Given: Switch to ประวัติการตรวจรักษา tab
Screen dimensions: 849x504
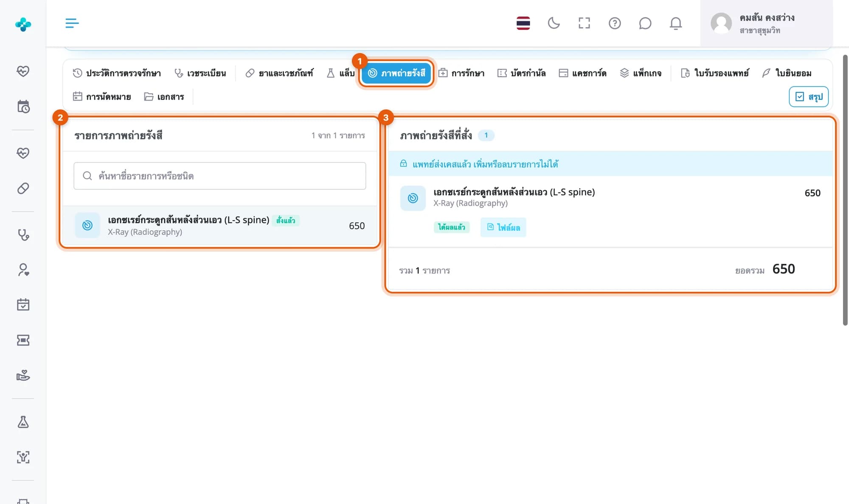Looking at the screenshot, I should (117, 73).
